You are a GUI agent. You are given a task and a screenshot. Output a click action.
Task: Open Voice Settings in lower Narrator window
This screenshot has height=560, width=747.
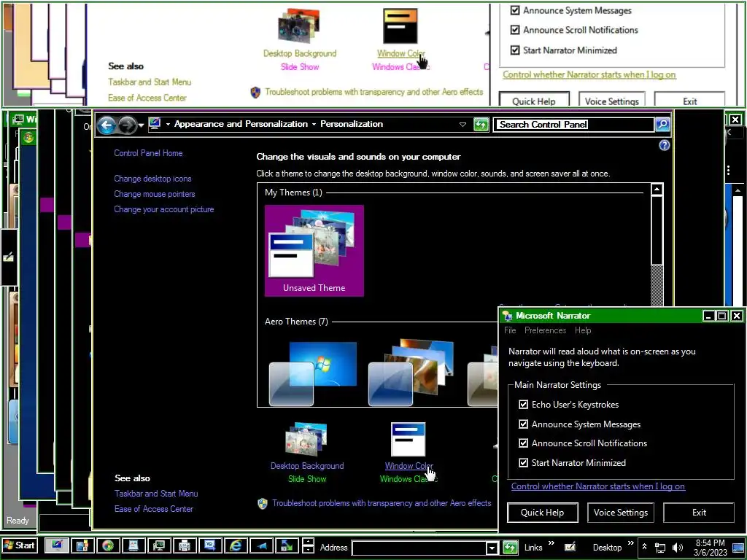click(x=620, y=513)
